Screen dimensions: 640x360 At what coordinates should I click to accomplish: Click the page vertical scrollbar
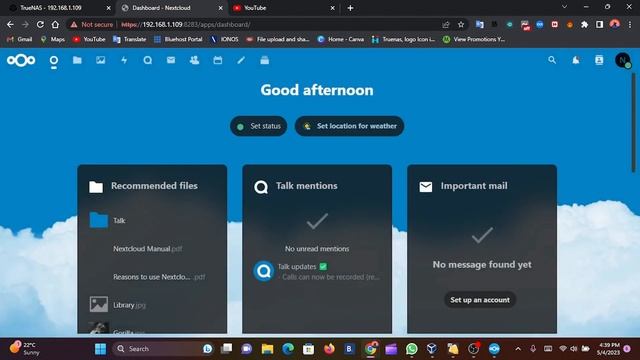coord(634,122)
